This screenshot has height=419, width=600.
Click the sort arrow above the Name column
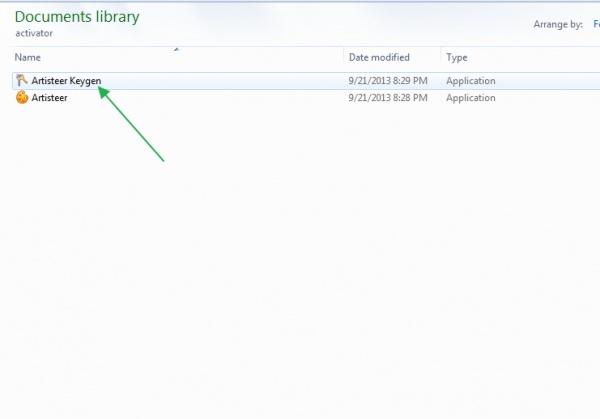coord(176,49)
